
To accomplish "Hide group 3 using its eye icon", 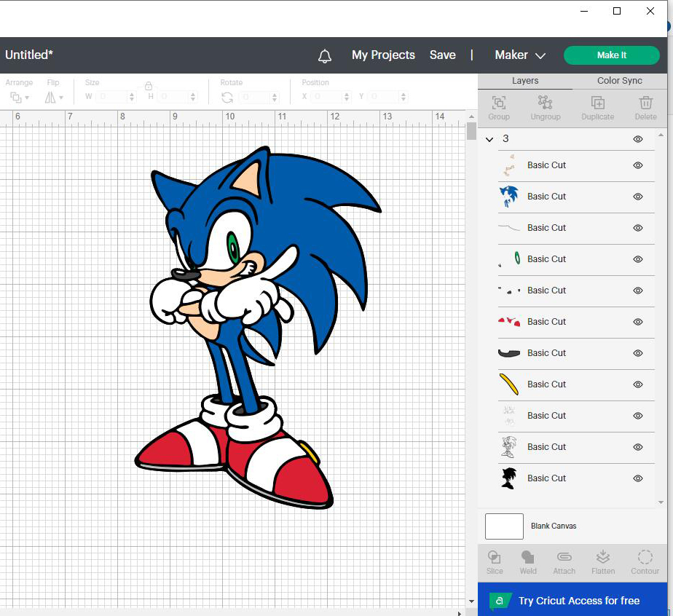I will click(x=638, y=139).
